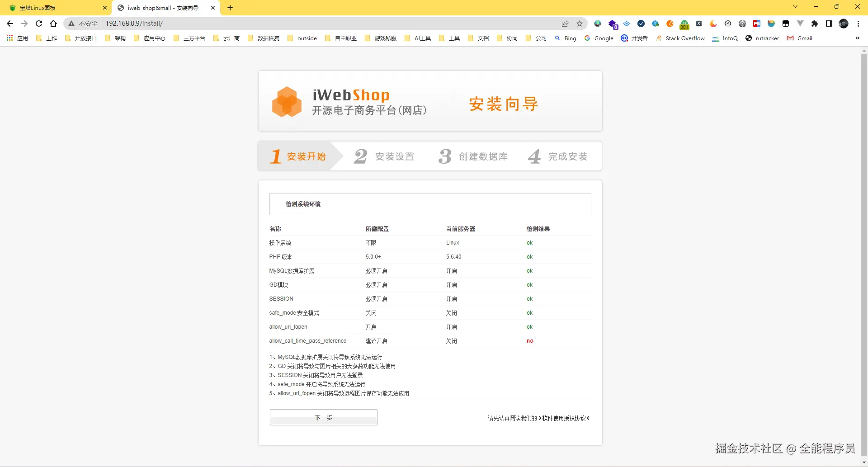The image size is (868, 467).
Task: Click the Tampermonkey extension icon
Action: (786, 24)
